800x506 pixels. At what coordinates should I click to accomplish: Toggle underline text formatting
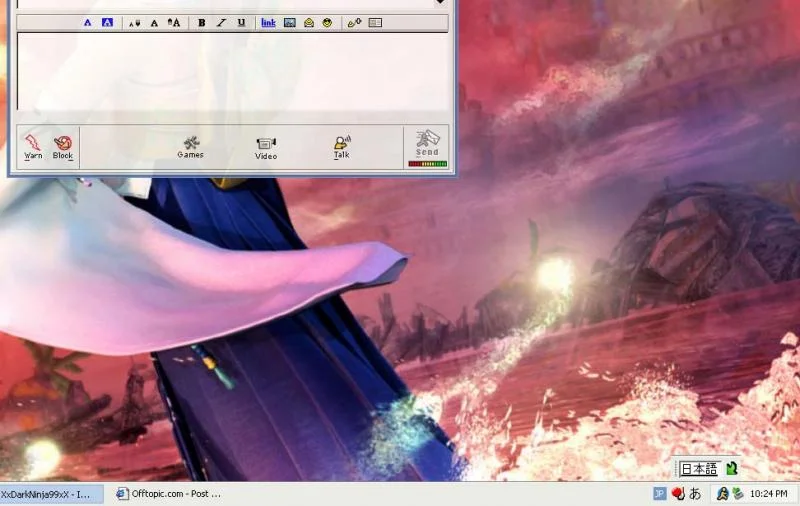pos(241,22)
